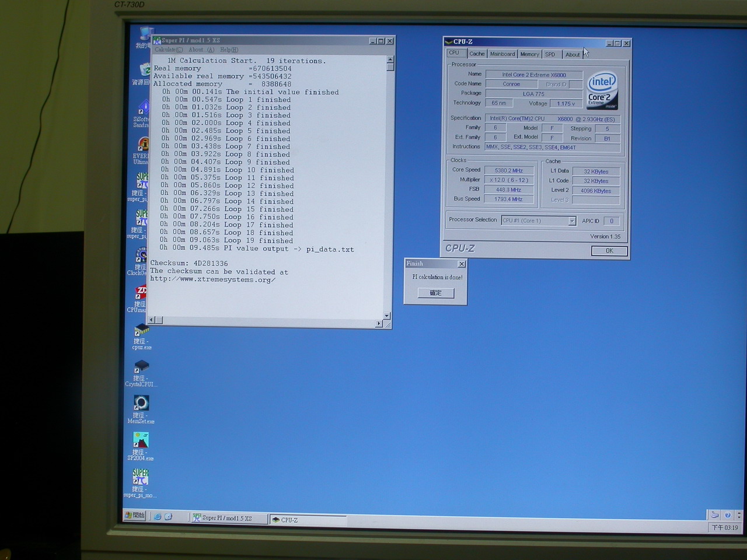The width and height of the screenshot is (747, 560).
Task: Close the Finish dialog
Action: click(462, 264)
